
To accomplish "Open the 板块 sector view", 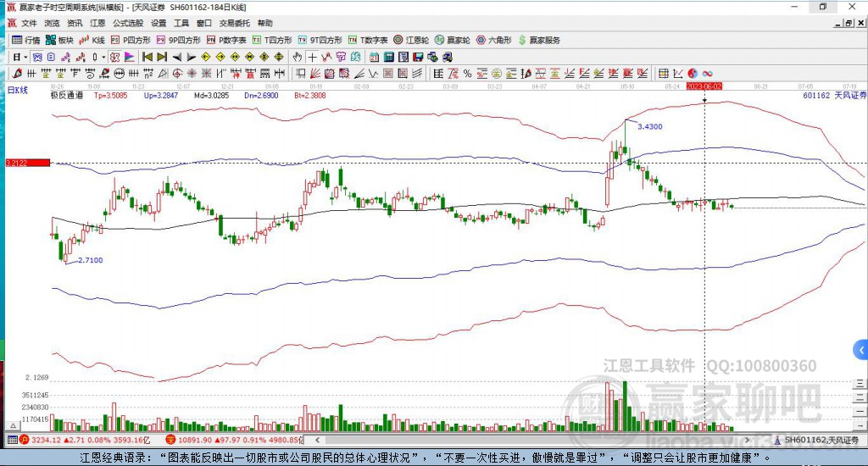I will 59,40.
